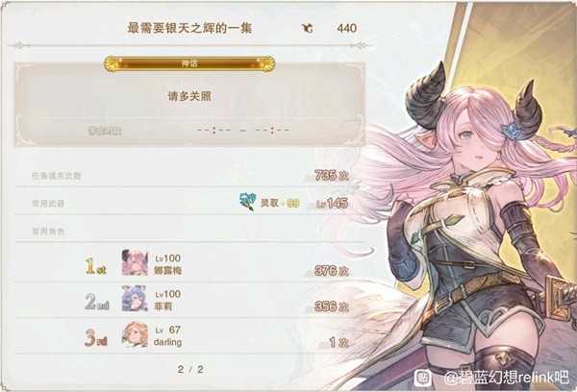This screenshot has width=577, height=392.
Task: Click the Lv 145 weapon level
Action: tap(332, 203)
